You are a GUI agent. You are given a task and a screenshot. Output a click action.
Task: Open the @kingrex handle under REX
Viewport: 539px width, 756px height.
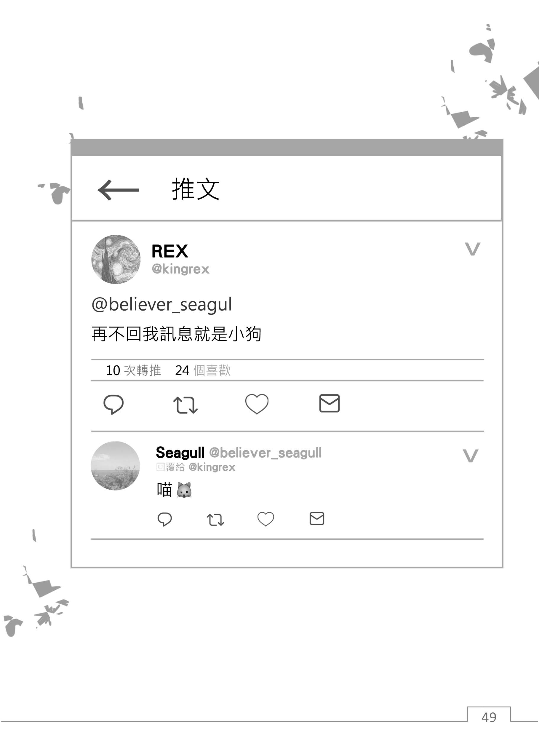[180, 269]
